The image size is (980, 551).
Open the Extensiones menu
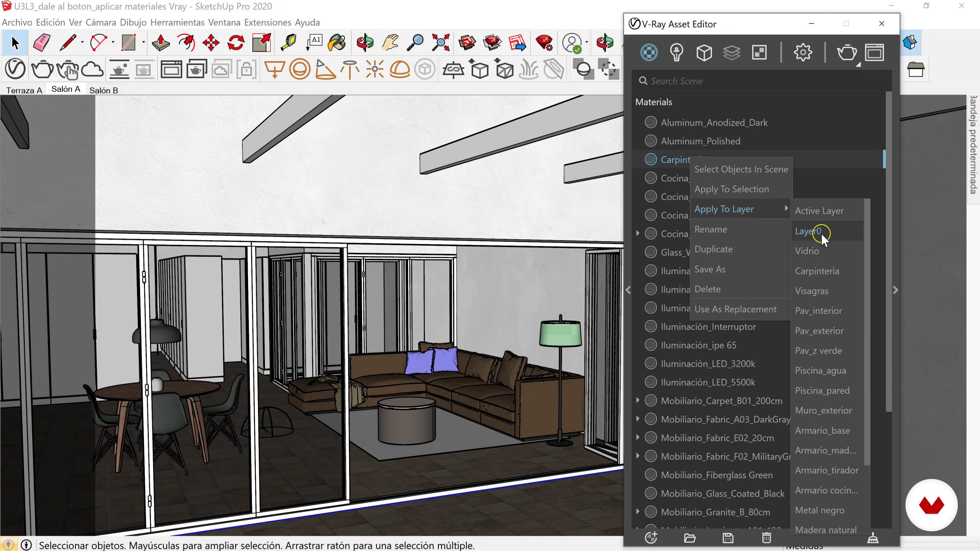268,23
